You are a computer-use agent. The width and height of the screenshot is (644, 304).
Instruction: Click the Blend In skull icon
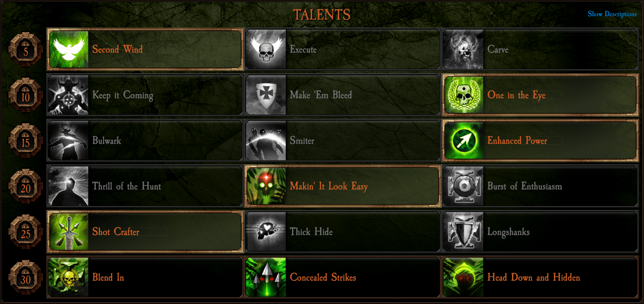coord(68,277)
